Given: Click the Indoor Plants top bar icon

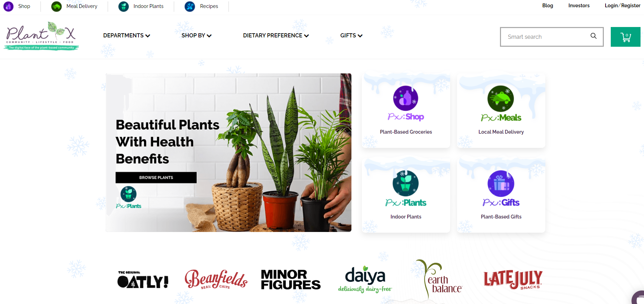Looking at the screenshot, I should pyautogui.click(x=124, y=6).
